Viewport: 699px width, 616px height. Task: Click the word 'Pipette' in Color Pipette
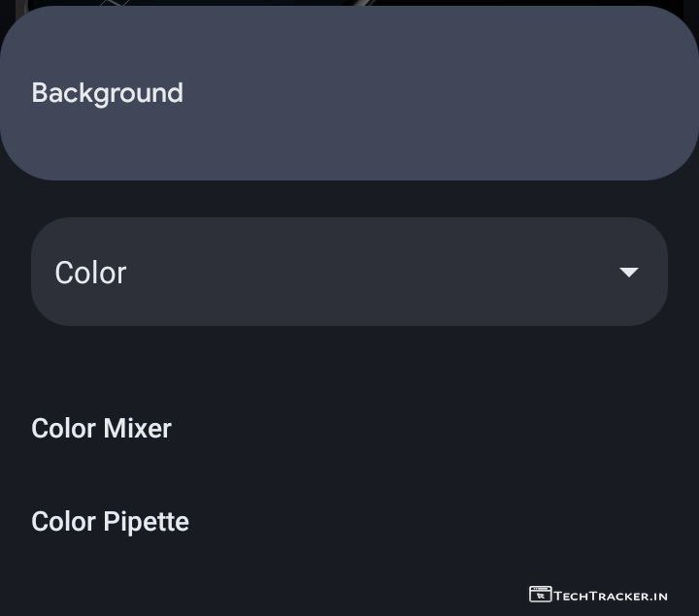tap(148, 521)
